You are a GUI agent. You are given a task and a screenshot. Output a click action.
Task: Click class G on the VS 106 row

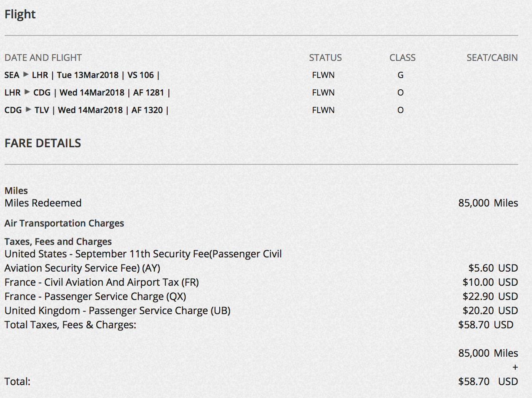pyautogui.click(x=401, y=75)
